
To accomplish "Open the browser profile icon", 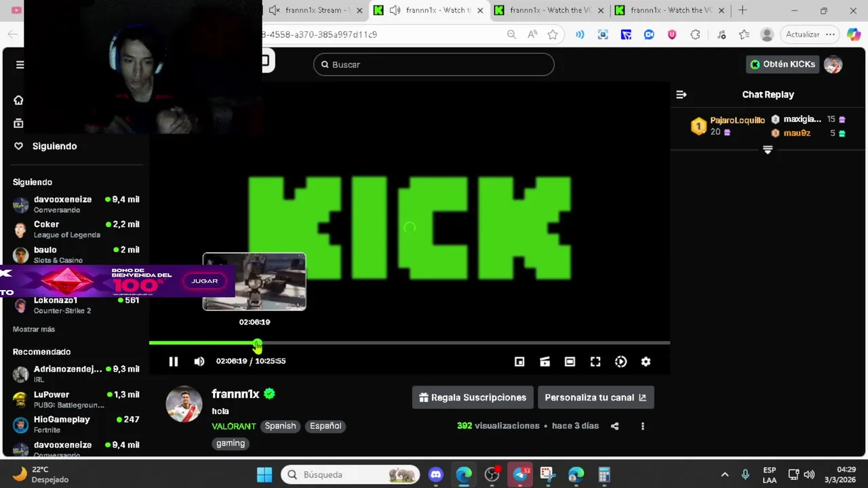I will 767,35.
